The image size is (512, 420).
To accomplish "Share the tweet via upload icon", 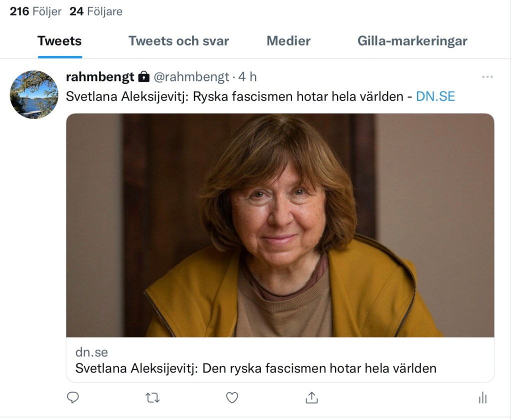I will [311, 397].
